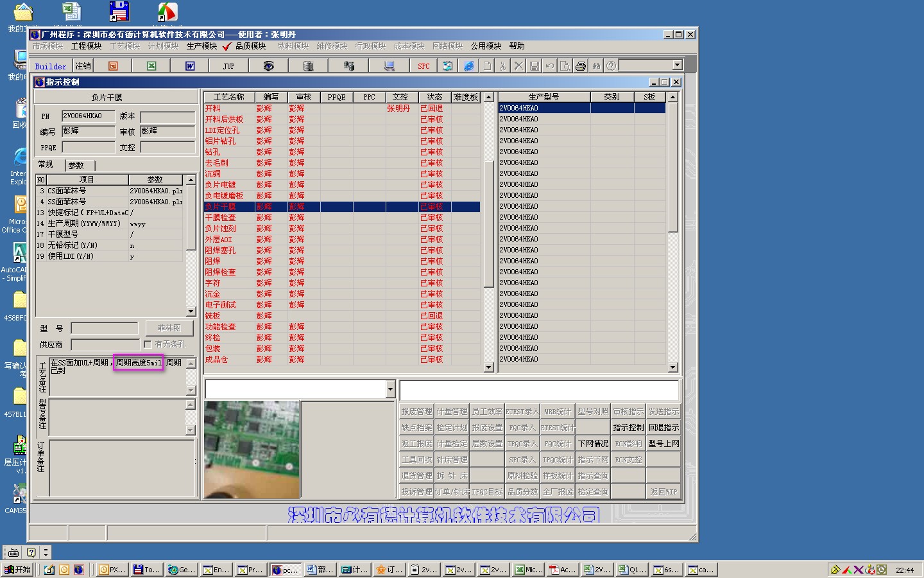Click the undo arrow toolbar icon
The width and height of the screenshot is (924, 578).
coord(550,66)
